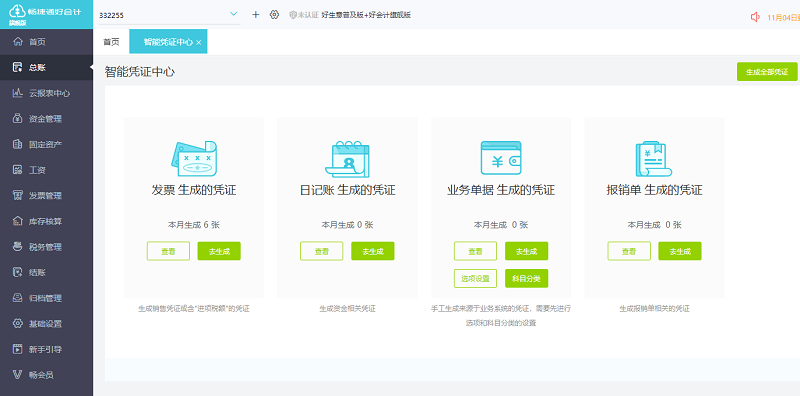
Task: Click the 新手引导 play icon
Action: coord(18,349)
